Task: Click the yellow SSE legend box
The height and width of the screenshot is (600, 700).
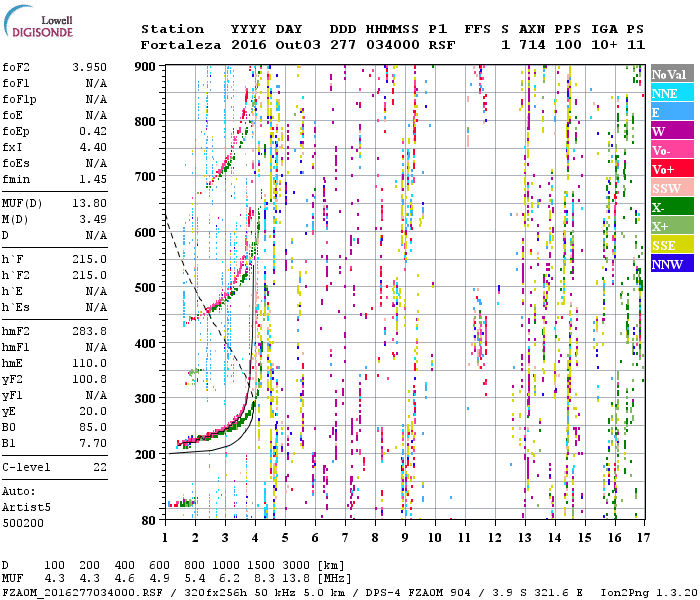Action: tap(671, 245)
